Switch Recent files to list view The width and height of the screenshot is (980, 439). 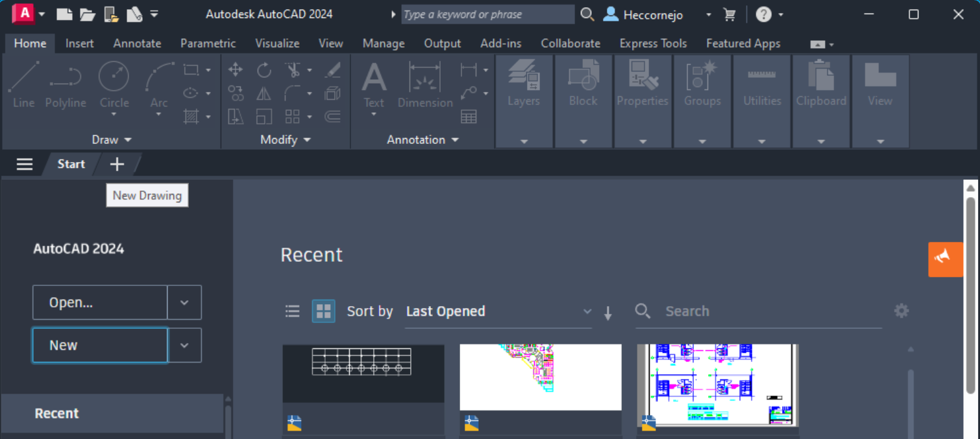[293, 311]
